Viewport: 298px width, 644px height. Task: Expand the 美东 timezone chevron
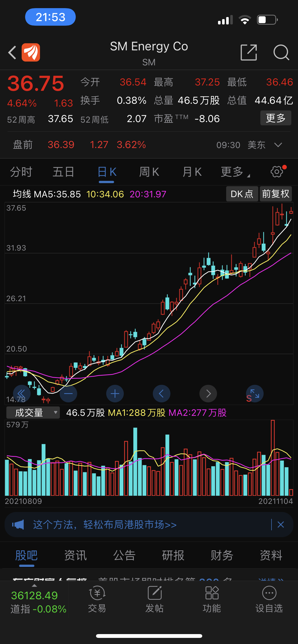tap(278, 145)
